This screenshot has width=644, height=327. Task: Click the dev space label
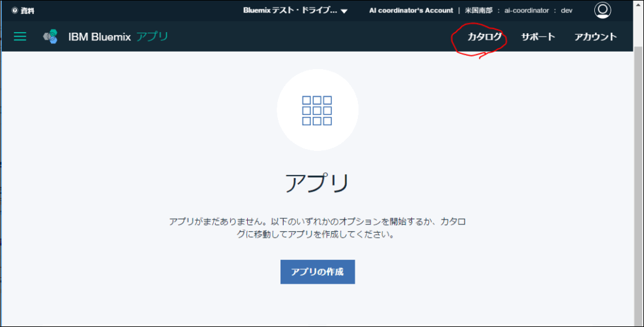(567, 11)
